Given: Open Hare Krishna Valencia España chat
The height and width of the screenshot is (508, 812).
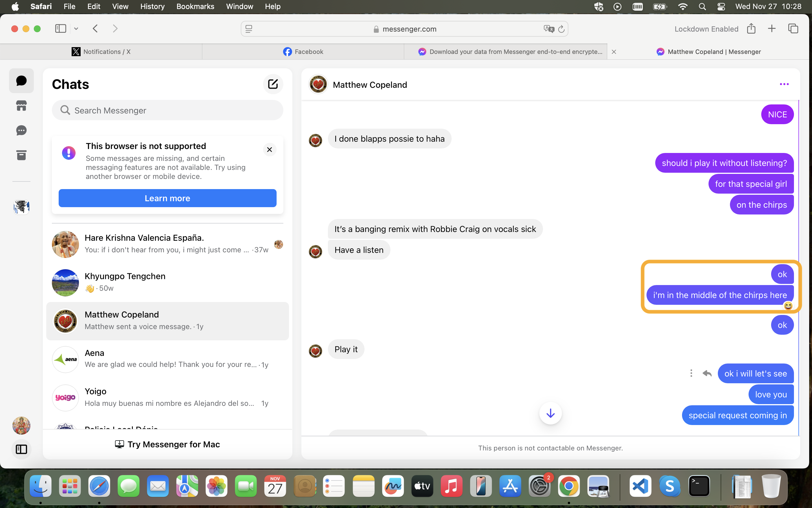Looking at the screenshot, I should click(x=167, y=244).
